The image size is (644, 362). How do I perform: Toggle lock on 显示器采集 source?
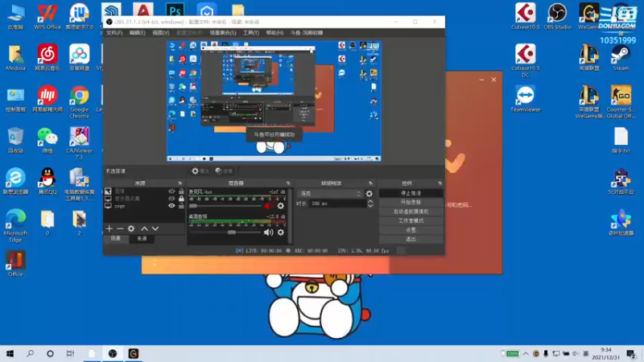(x=181, y=198)
